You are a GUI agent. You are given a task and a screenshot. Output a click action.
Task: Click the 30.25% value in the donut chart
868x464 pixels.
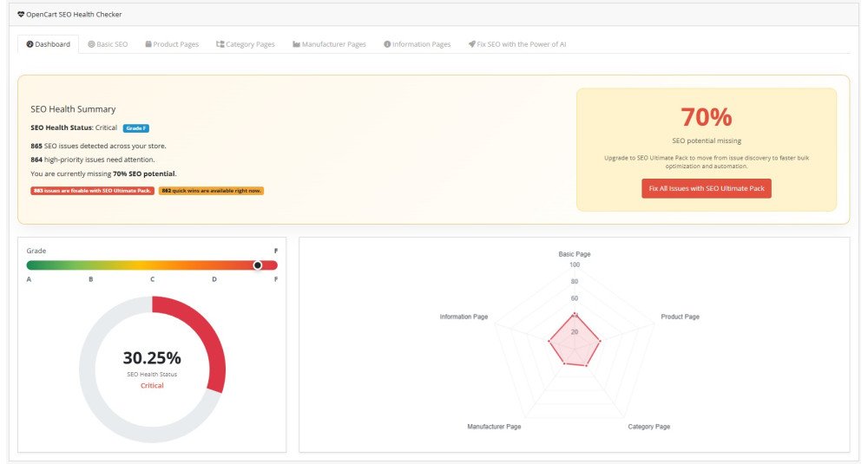click(152, 357)
